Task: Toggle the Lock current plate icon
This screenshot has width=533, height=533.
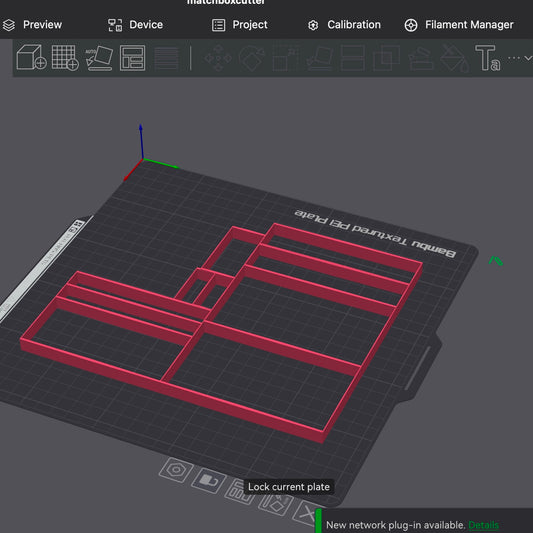Action: (x=209, y=481)
